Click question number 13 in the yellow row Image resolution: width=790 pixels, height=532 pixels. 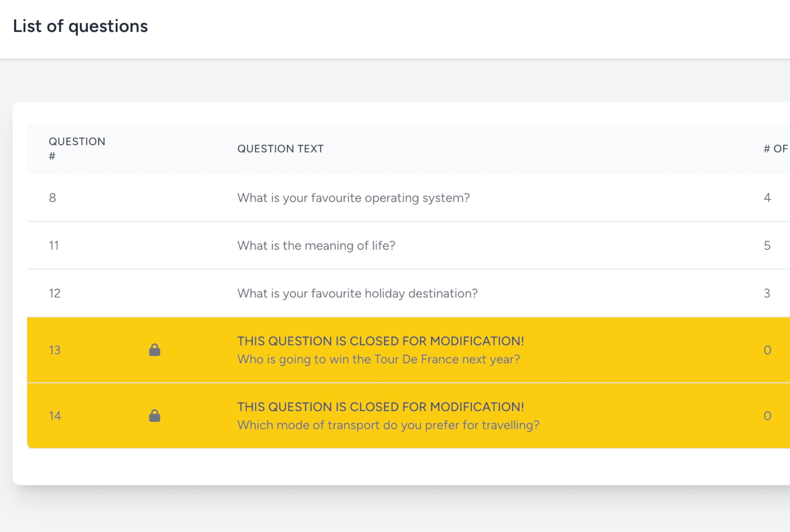(55, 350)
